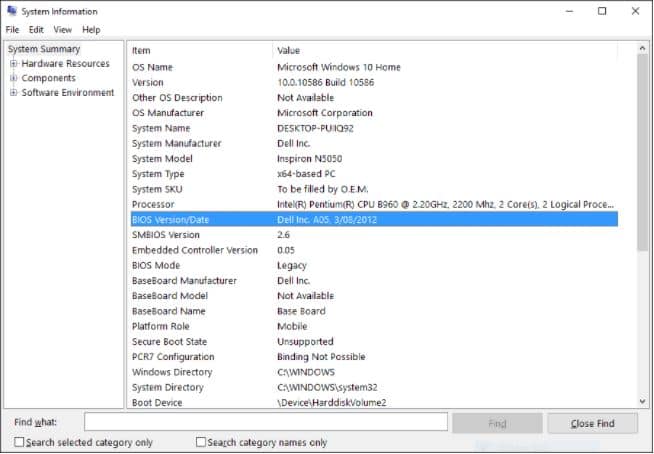The image size is (654, 454).
Task: Select System Summary in the tree
Action: pyautogui.click(x=44, y=49)
